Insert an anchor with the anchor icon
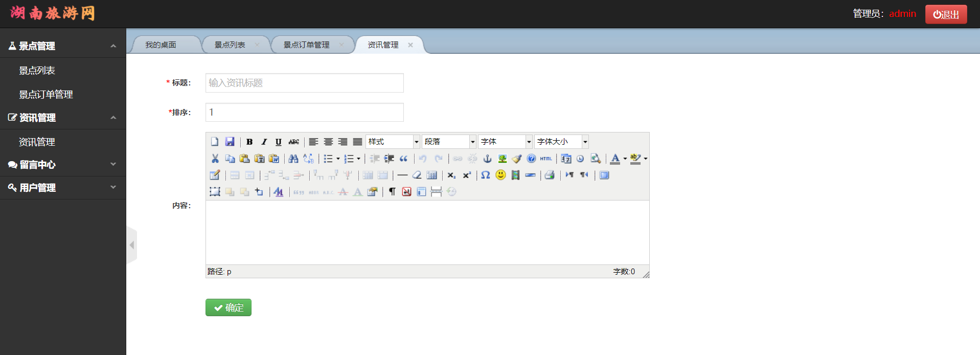 coord(487,159)
